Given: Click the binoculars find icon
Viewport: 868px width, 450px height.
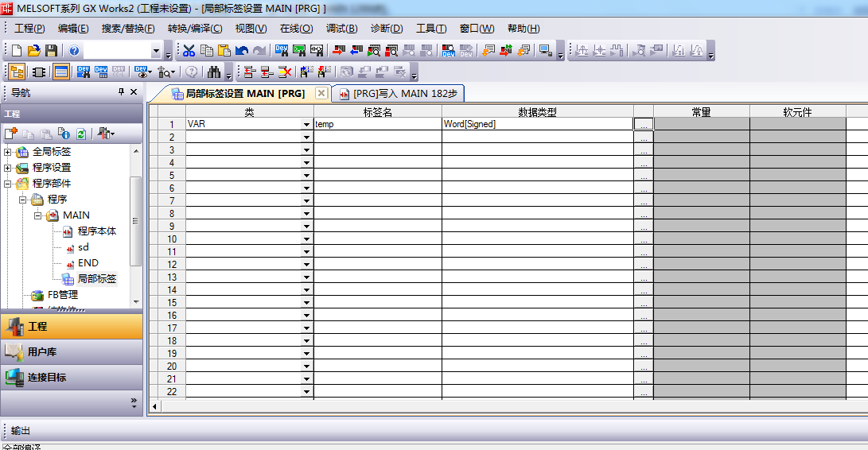Looking at the screenshot, I should (214, 72).
